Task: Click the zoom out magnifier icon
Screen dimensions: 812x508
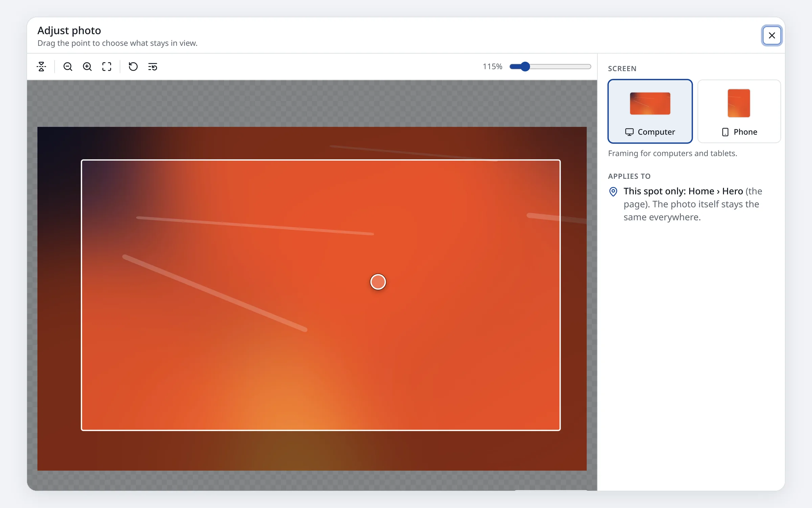Action: coord(68,67)
